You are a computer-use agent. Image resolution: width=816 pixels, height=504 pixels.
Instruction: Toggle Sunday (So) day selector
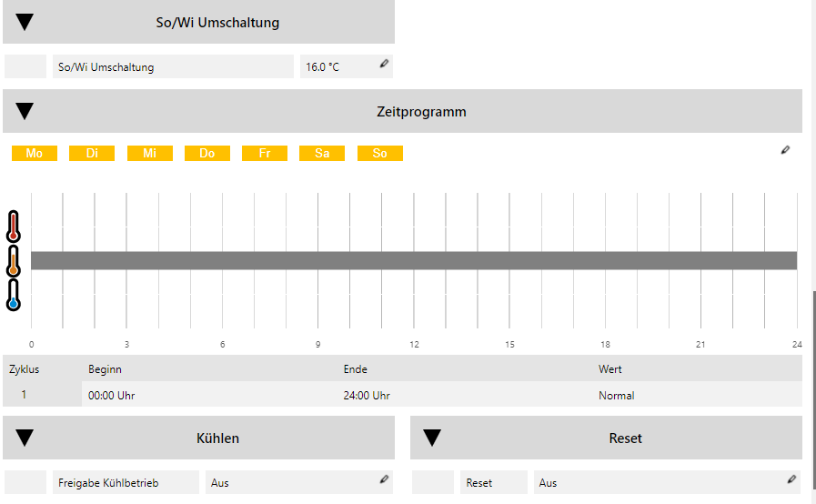(380, 153)
